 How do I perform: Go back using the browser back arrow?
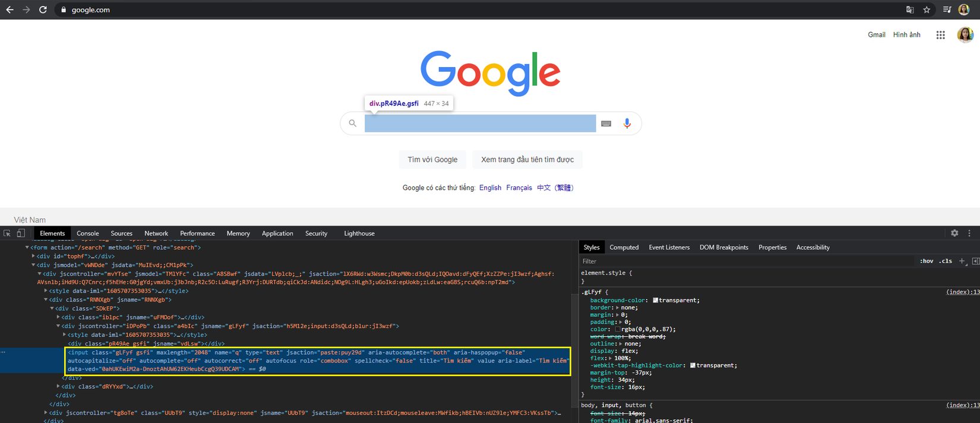[10, 9]
